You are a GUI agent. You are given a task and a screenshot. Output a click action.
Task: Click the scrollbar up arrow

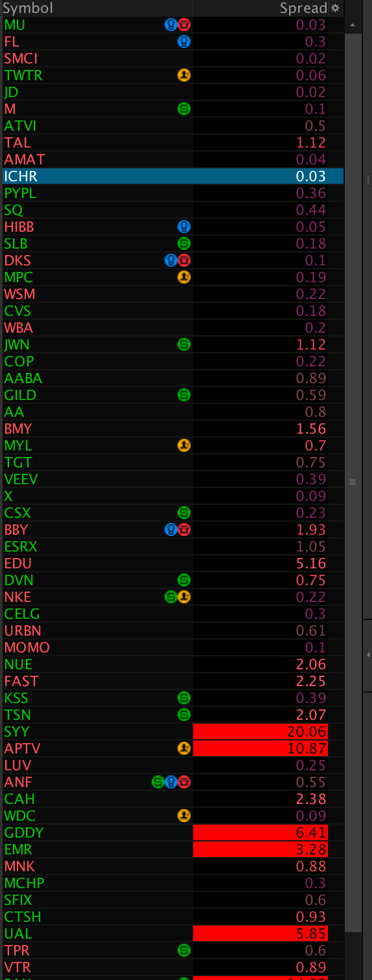tap(353, 25)
